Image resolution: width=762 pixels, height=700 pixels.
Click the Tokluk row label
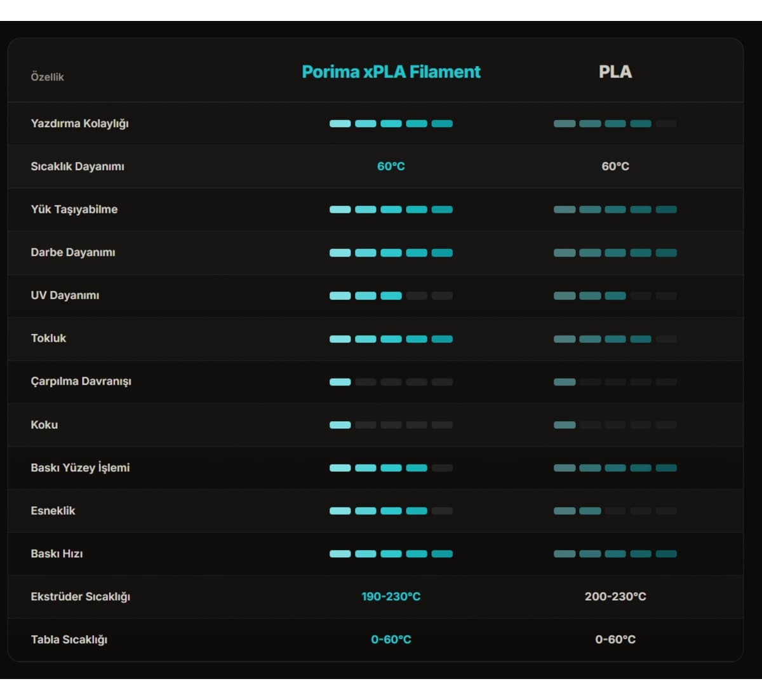point(48,339)
